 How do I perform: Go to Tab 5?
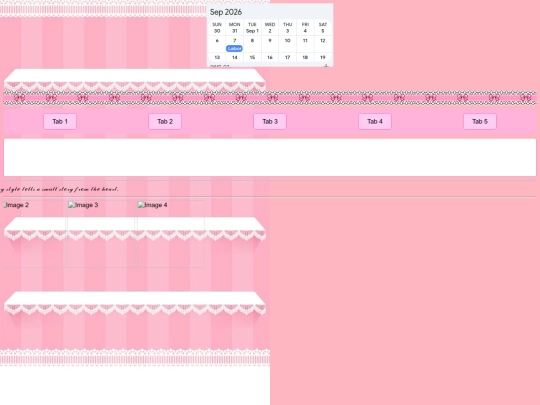coord(480,122)
